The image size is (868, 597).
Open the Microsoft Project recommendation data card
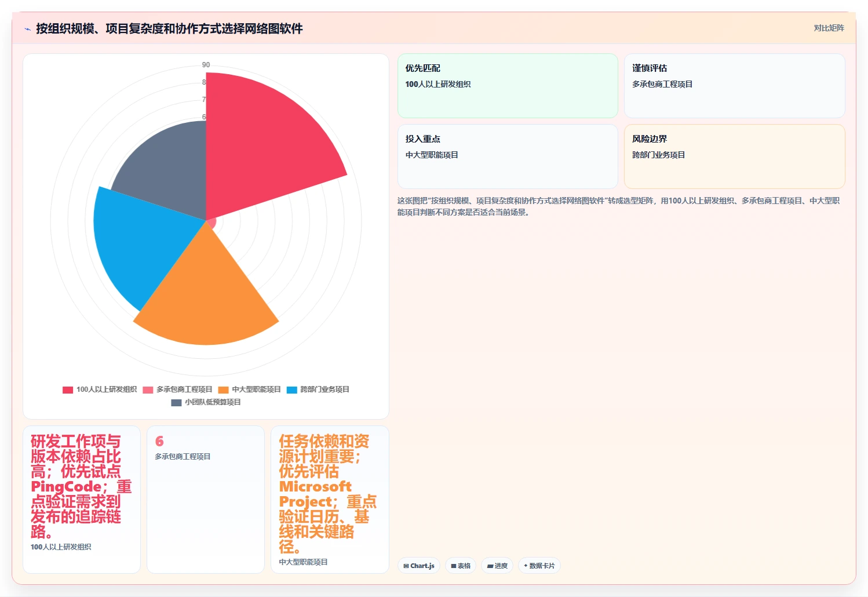pyautogui.click(x=330, y=500)
